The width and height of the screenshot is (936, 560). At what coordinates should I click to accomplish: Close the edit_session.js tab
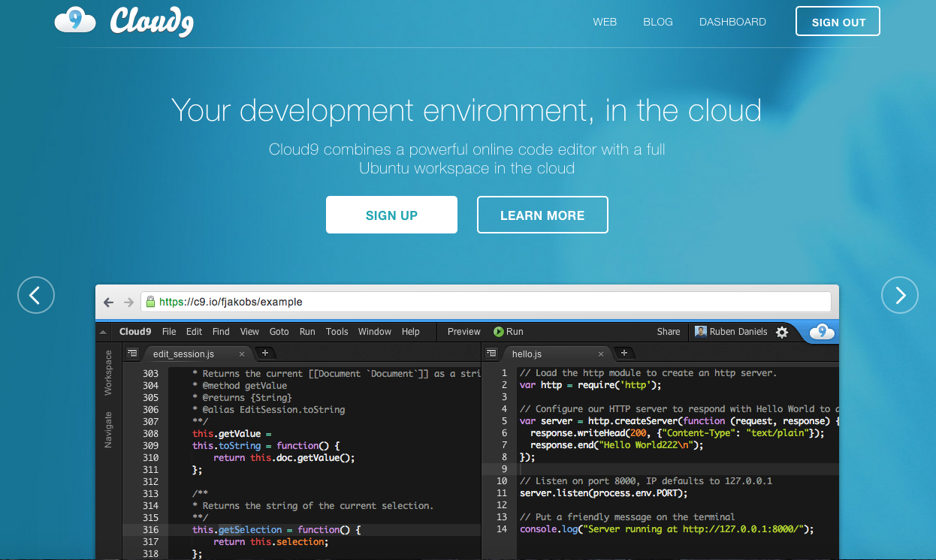pyautogui.click(x=242, y=354)
